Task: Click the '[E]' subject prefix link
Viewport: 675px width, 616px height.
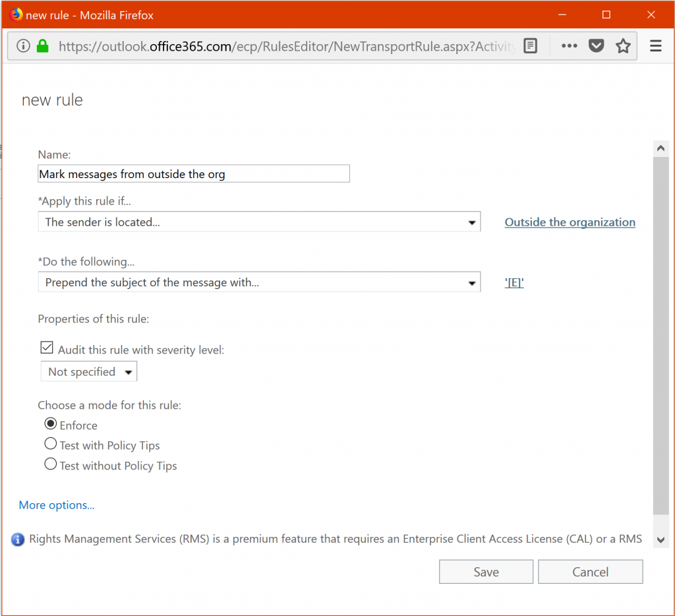Action: (514, 282)
